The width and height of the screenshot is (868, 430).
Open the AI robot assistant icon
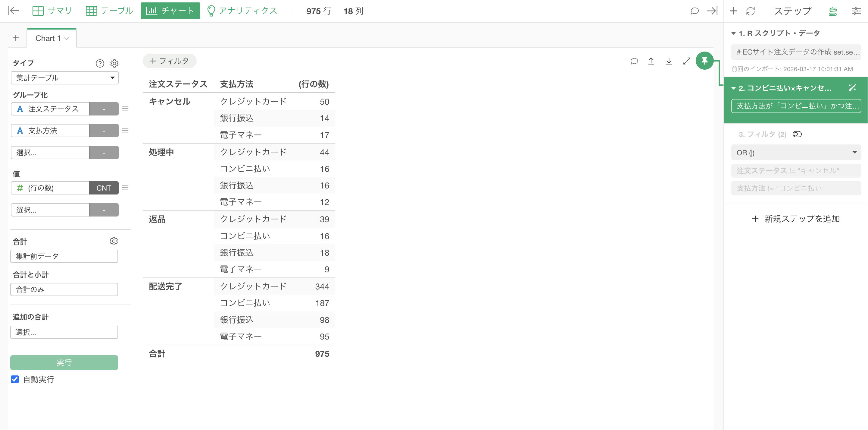coord(833,11)
